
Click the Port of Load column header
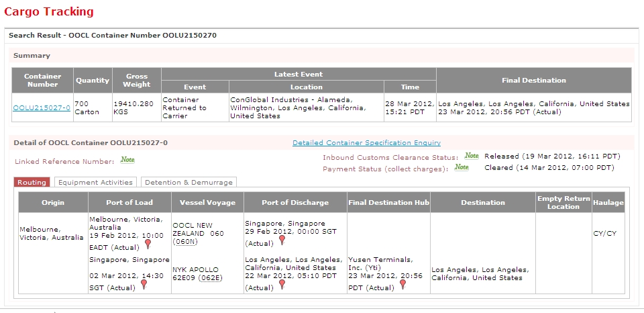pyautogui.click(x=129, y=202)
